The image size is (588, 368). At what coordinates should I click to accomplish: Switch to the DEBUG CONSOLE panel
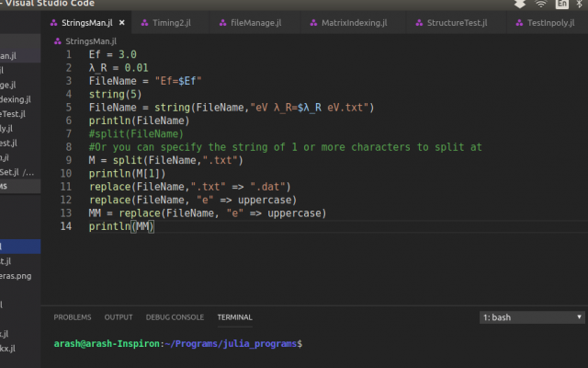[175, 317]
